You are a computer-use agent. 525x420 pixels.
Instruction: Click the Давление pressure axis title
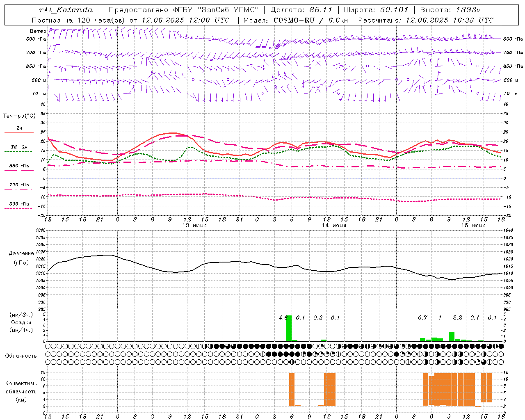click(x=21, y=253)
